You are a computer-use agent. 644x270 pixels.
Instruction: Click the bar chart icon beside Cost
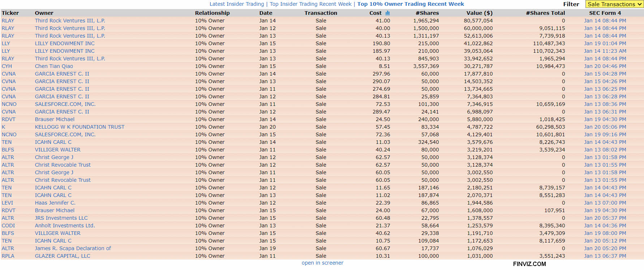387,13
